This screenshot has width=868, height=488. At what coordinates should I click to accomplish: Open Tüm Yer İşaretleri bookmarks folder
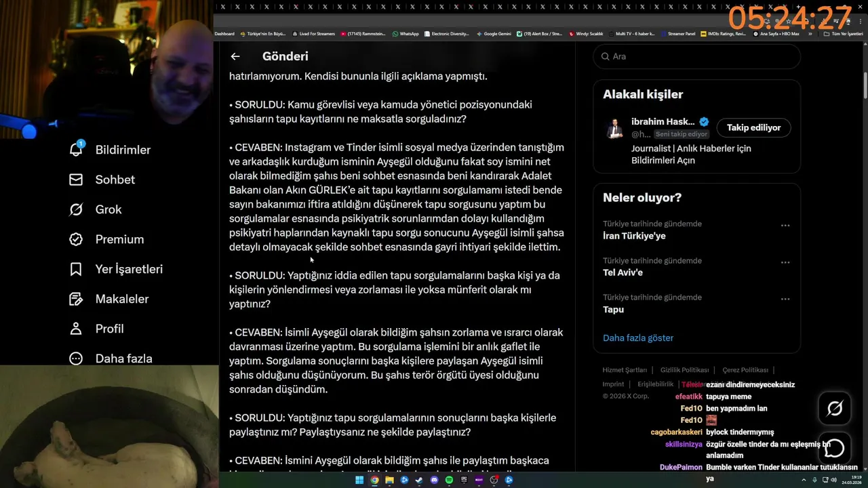pyautogui.click(x=842, y=33)
